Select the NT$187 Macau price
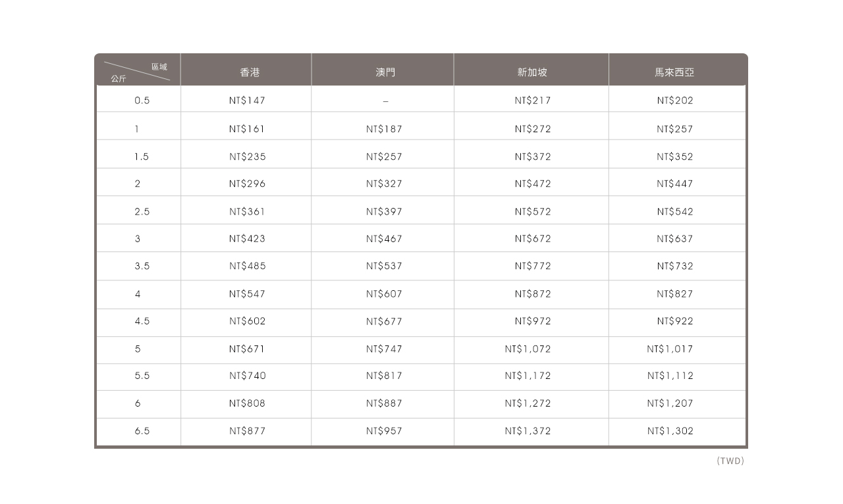This screenshot has width=843, height=504. (x=384, y=129)
